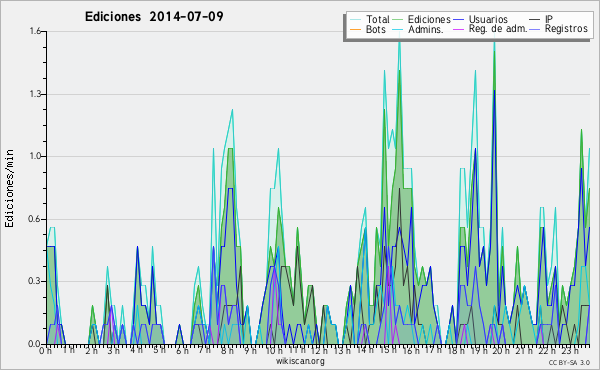Click the 'Admins.' legend label

pos(426,29)
